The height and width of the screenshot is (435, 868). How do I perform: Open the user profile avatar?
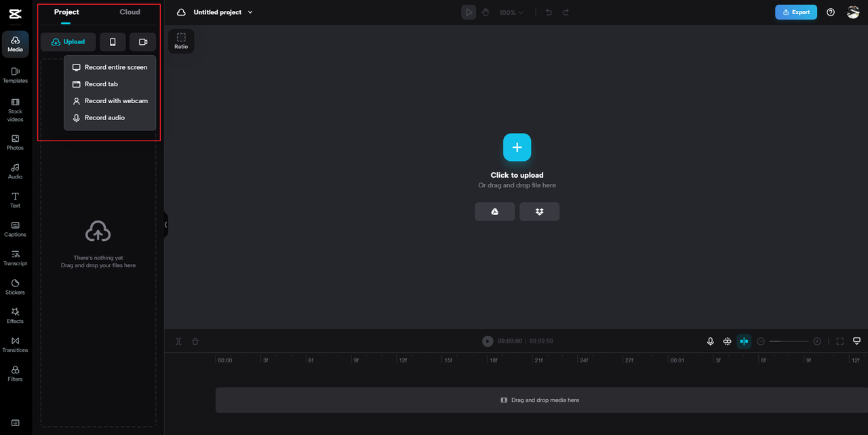[853, 12]
